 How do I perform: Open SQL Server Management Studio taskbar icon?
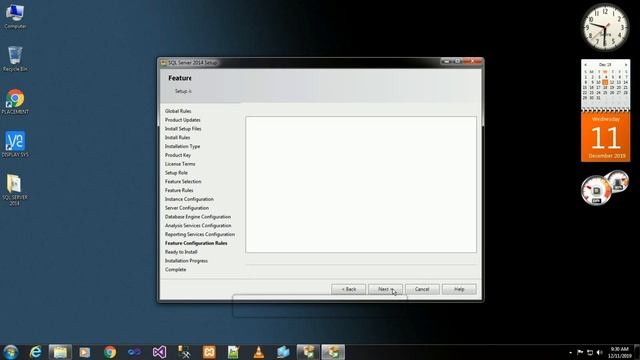(x=184, y=352)
